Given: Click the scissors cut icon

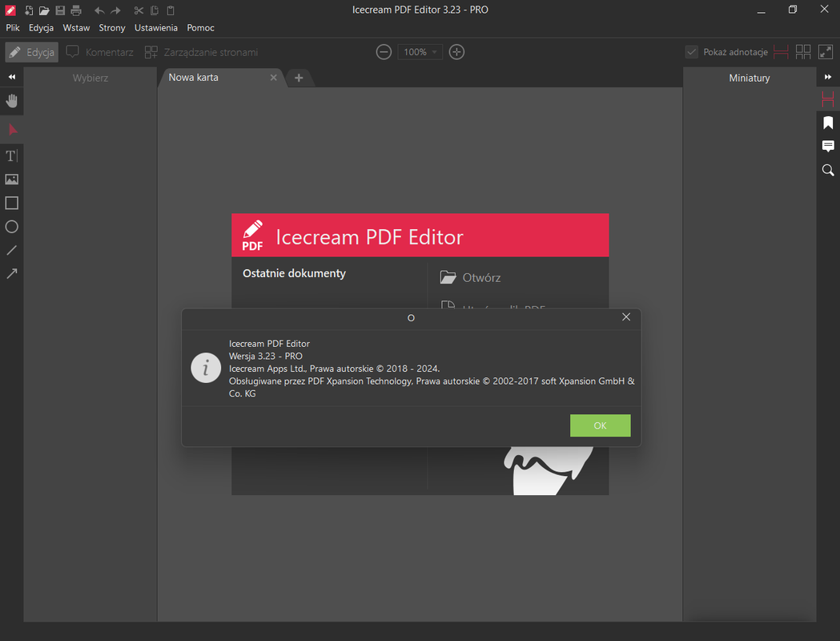Looking at the screenshot, I should coord(139,10).
